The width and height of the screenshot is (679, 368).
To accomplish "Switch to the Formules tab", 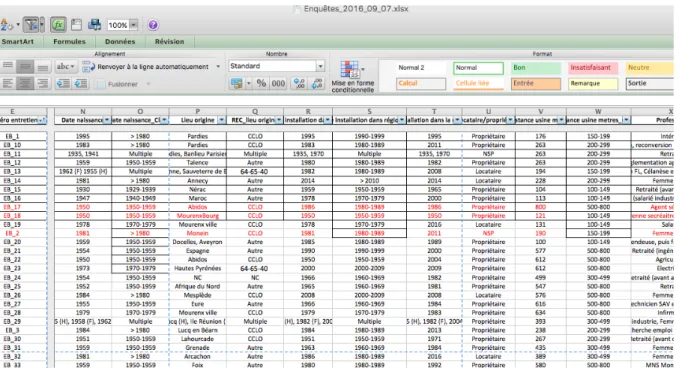I will coord(69,42).
